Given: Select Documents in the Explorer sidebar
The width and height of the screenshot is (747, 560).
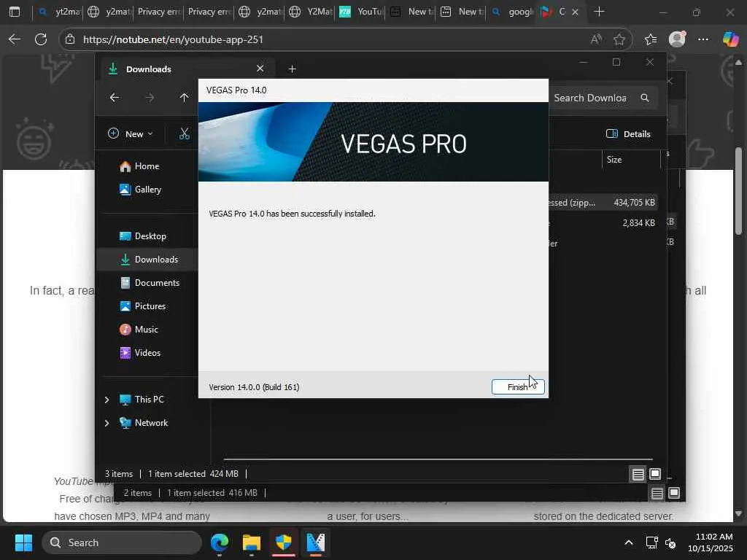Looking at the screenshot, I should 150,283.
